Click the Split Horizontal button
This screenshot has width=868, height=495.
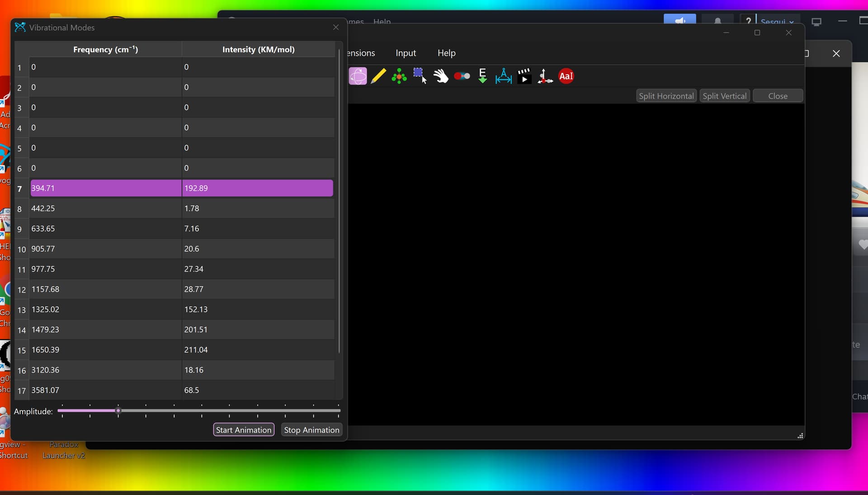point(666,96)
